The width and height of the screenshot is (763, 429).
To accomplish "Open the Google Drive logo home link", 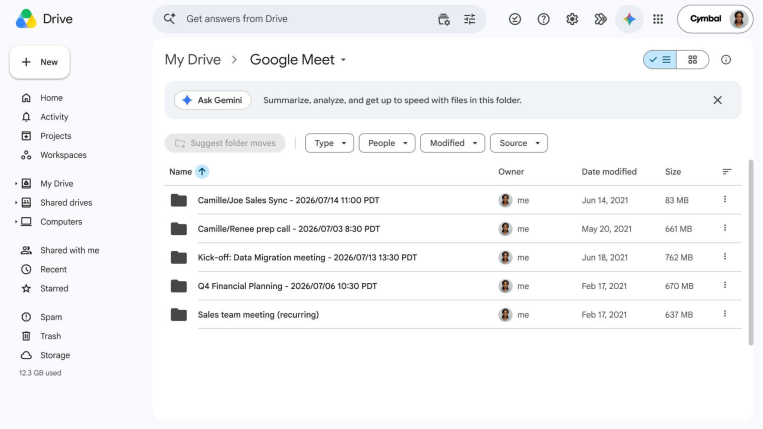I will 44,19.
